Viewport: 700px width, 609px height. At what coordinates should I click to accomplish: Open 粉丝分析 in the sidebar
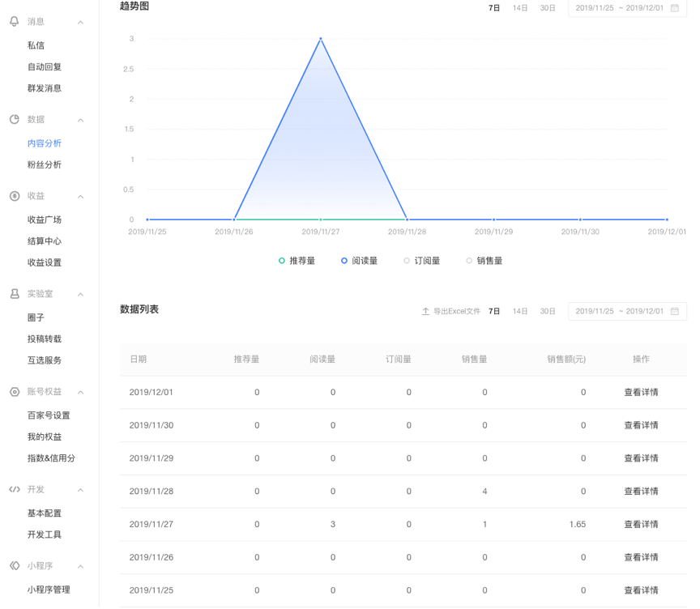(45, 164)
